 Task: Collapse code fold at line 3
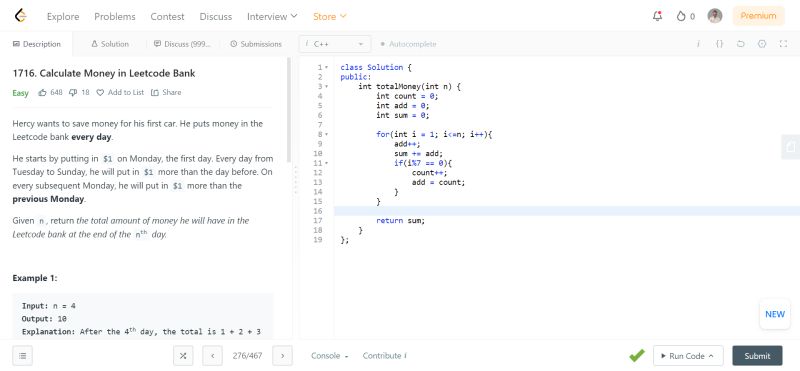coord(327,86)
